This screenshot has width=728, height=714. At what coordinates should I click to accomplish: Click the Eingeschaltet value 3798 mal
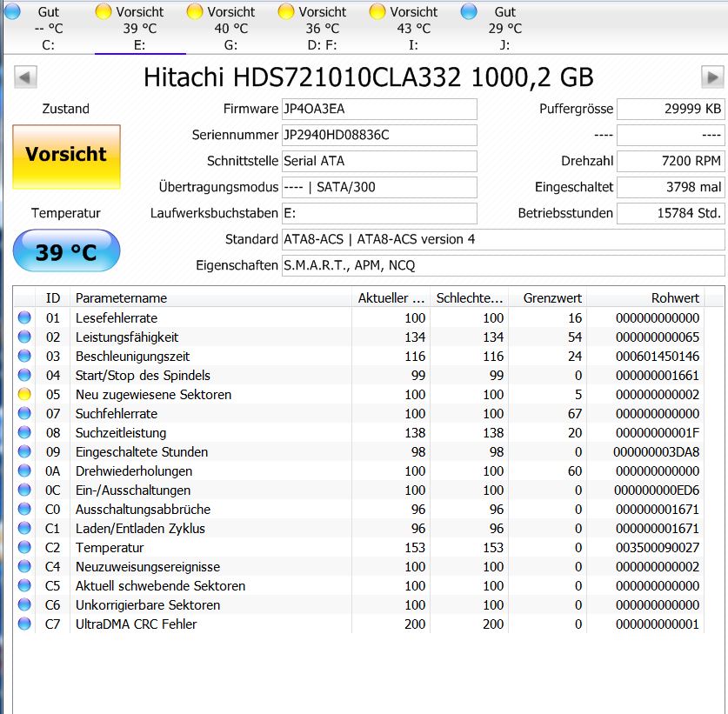pos(671,187)
